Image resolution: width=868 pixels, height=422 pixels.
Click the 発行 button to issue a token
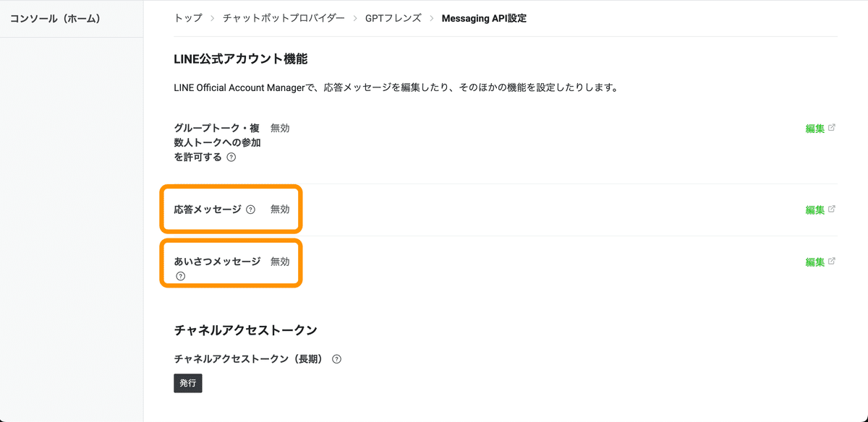tap(188, 383)
